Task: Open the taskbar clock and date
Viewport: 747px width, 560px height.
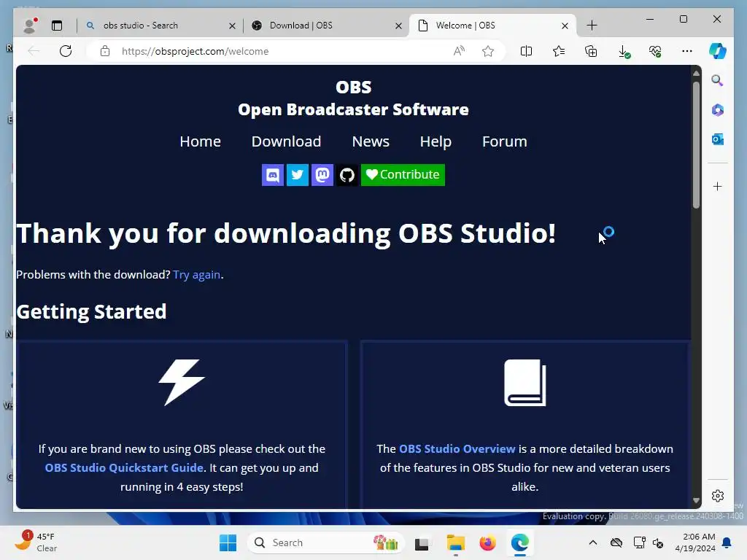Action: point(695,542)
